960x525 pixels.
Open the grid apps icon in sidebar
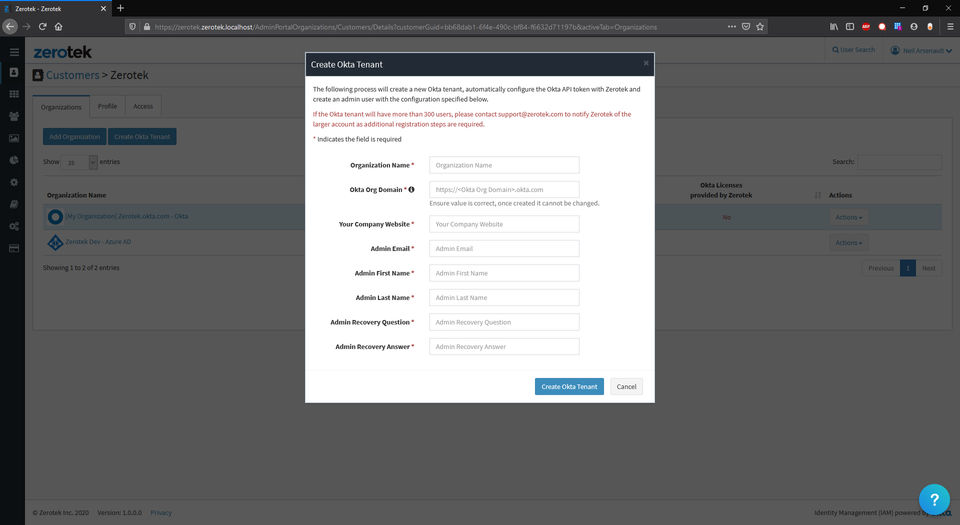coord(13,94)
